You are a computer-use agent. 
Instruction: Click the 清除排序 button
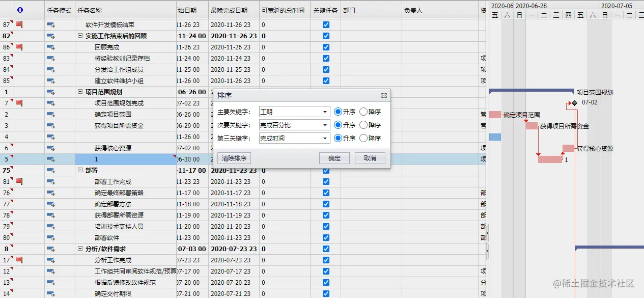[233, 158]
